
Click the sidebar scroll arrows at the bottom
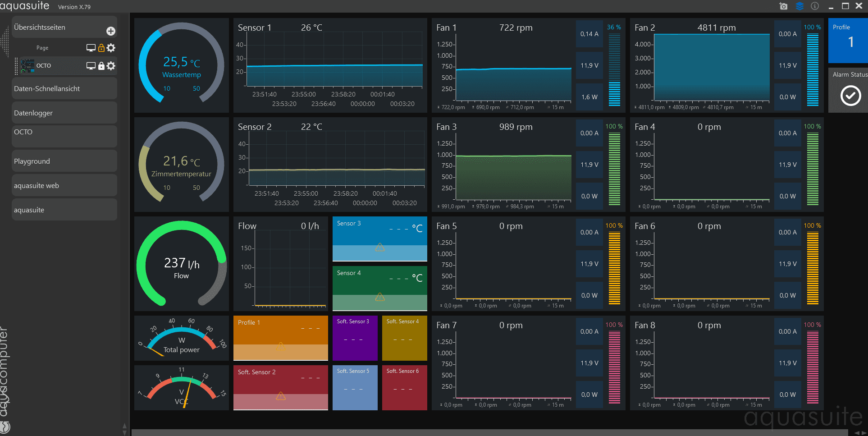pyautogui.click(x=125, y=429)
